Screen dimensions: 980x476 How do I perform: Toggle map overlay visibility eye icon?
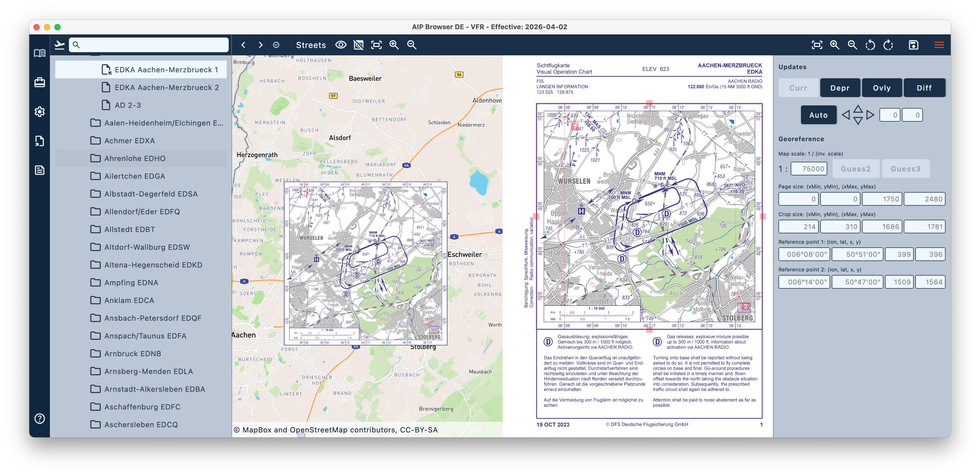tap(341, 45)
